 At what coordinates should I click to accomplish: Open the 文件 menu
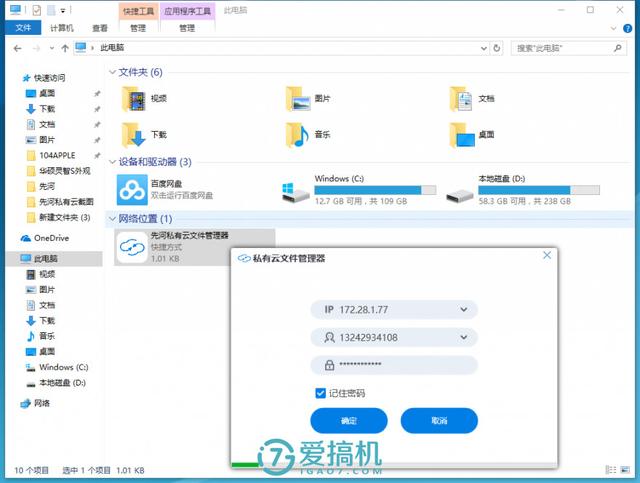(x=23, y=27)
